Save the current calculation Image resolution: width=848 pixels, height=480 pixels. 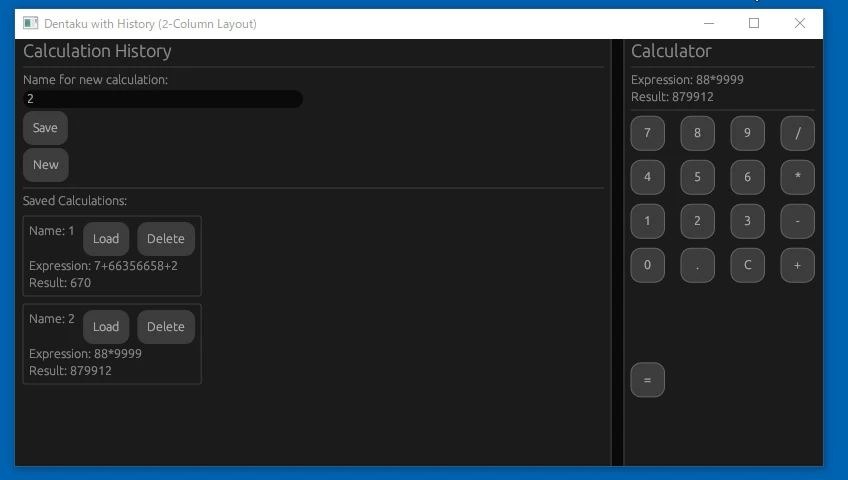coord(45,128)
